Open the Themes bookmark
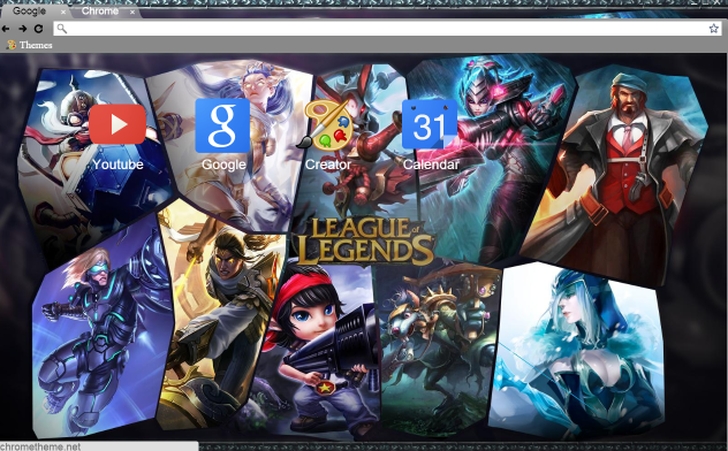 [29, 45]
